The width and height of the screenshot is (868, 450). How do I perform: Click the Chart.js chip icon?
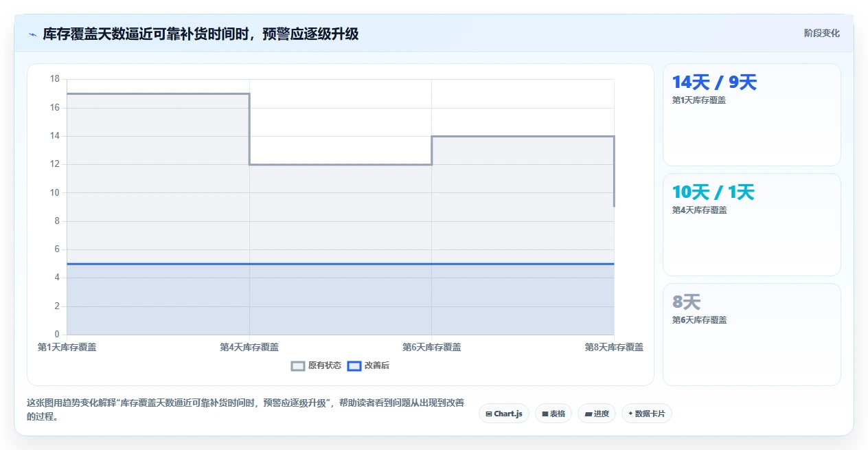488,414
